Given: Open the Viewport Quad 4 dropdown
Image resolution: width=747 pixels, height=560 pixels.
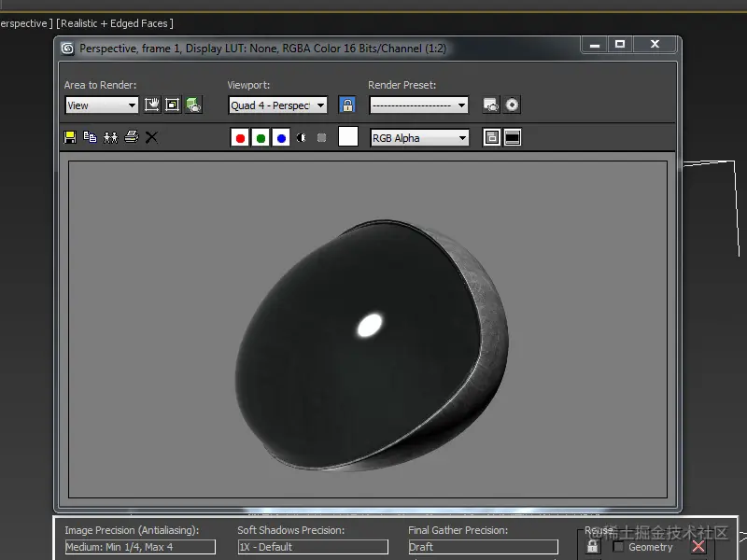Looking at the screenshot, I should [277, 105].
